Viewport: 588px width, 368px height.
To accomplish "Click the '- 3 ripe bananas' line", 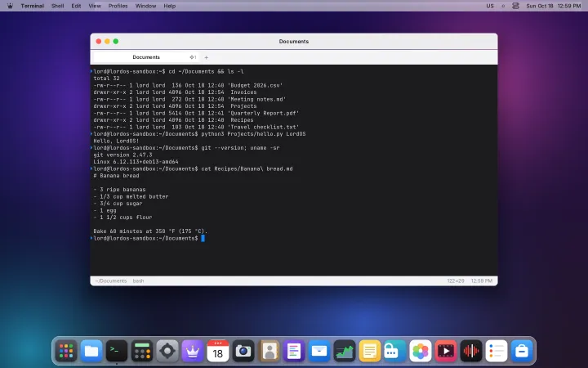I will tap(119, 190).
